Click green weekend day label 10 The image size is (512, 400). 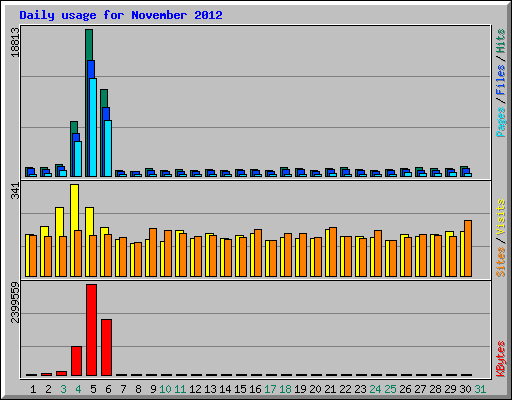(165, 389)
